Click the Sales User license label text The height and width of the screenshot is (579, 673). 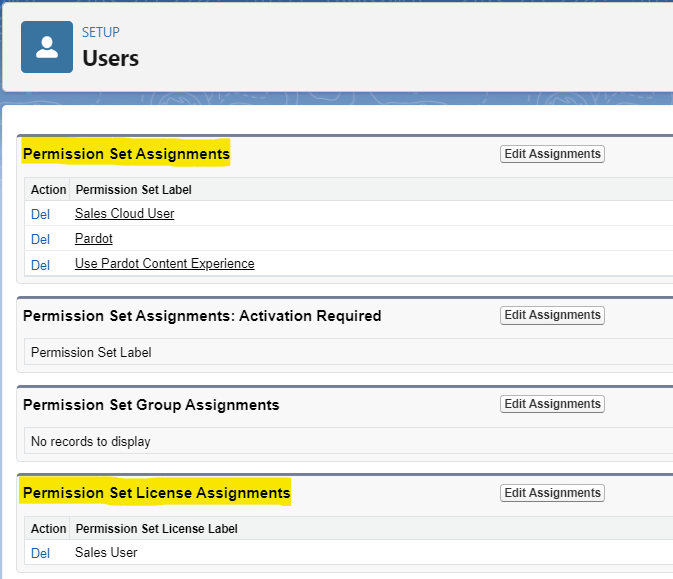tap(106, 552)
